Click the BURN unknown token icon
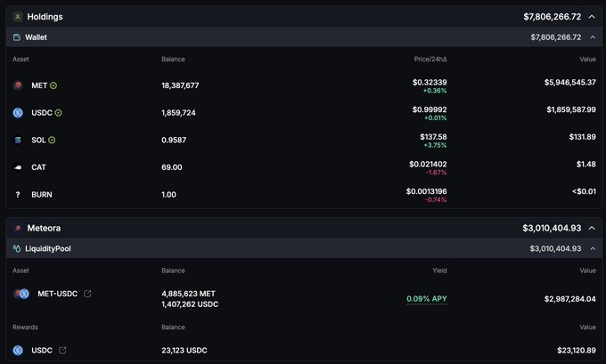 pos(18,194)
